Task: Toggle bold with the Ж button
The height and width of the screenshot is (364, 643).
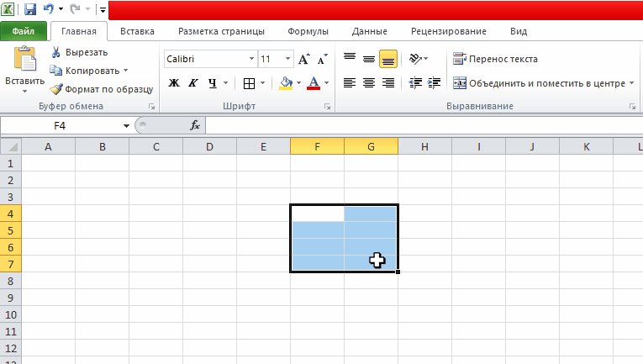Action: (174, 83)
